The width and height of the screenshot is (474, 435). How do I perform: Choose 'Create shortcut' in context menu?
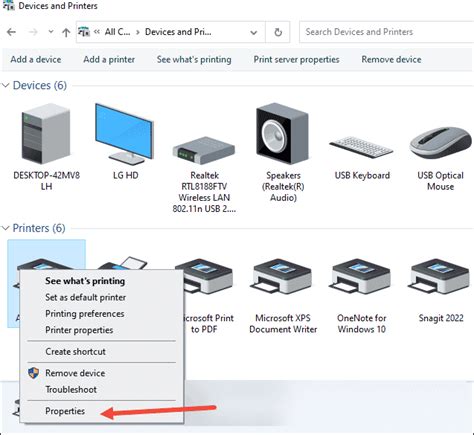pyautogui.click(x=75, y=352)
